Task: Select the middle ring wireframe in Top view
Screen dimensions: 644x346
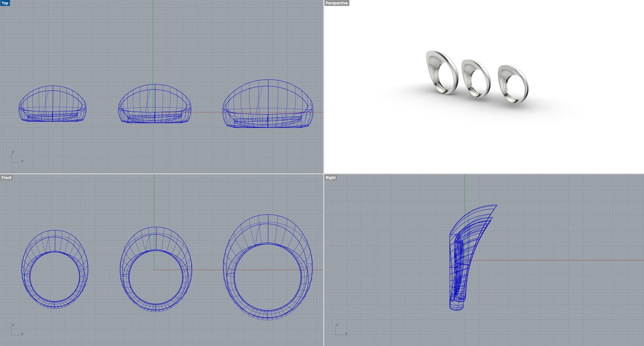Action: point(155,104)
